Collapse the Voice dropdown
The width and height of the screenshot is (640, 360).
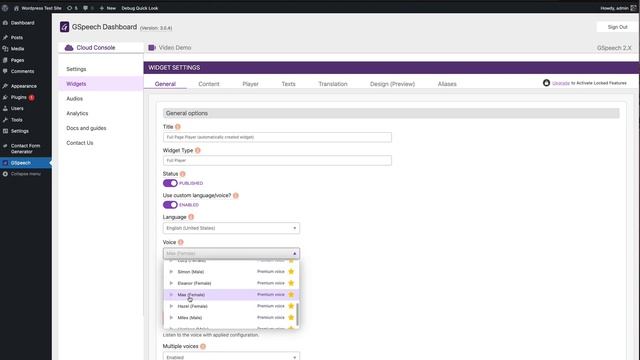click(231, 253)
